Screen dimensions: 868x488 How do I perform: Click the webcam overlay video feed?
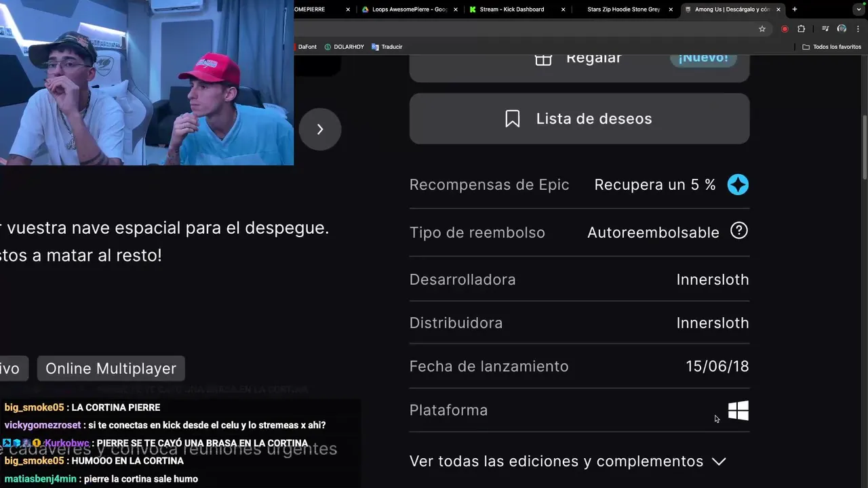(146, 82)
